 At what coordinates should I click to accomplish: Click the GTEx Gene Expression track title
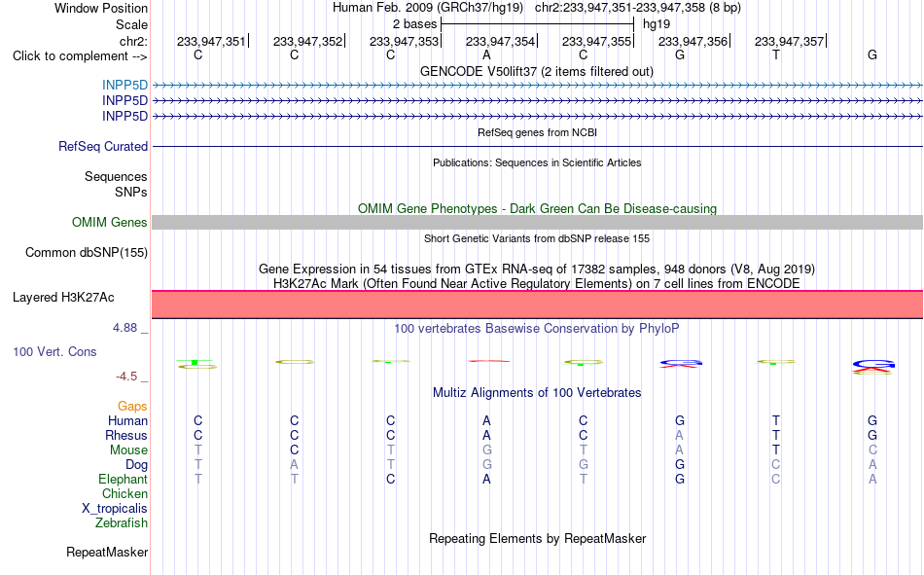pyautogui.click(x=537, y=269)
